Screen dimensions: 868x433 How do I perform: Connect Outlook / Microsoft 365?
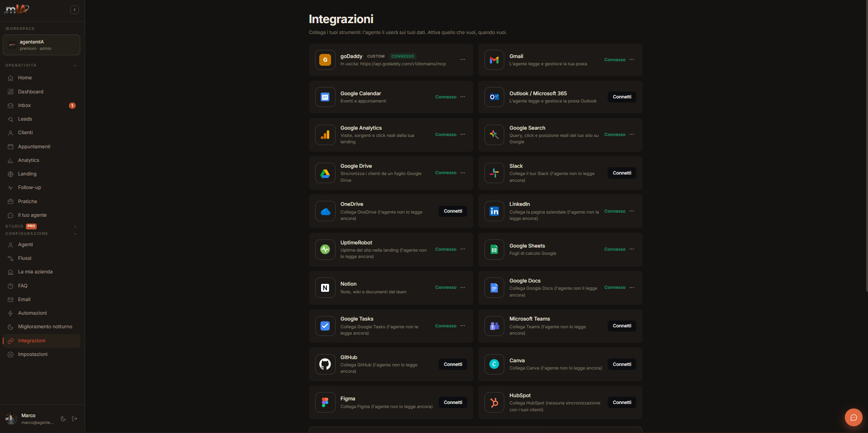(622, 97)
